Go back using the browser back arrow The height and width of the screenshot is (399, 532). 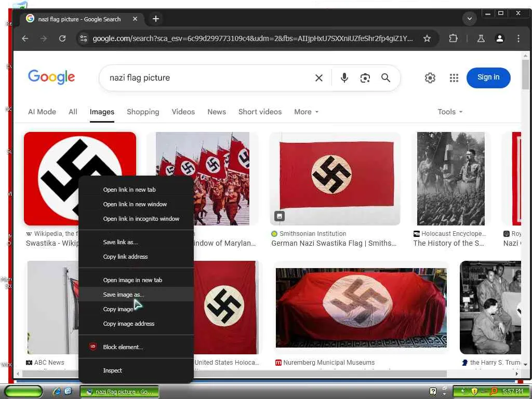click(x=25, y=38)
